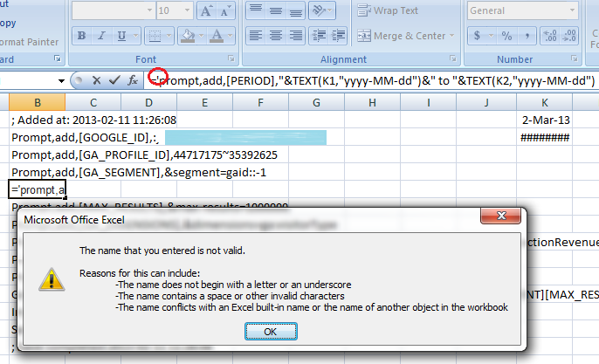Toggle Bold formatting
Viewport: 599px width, 364px height.
[81, 36]
